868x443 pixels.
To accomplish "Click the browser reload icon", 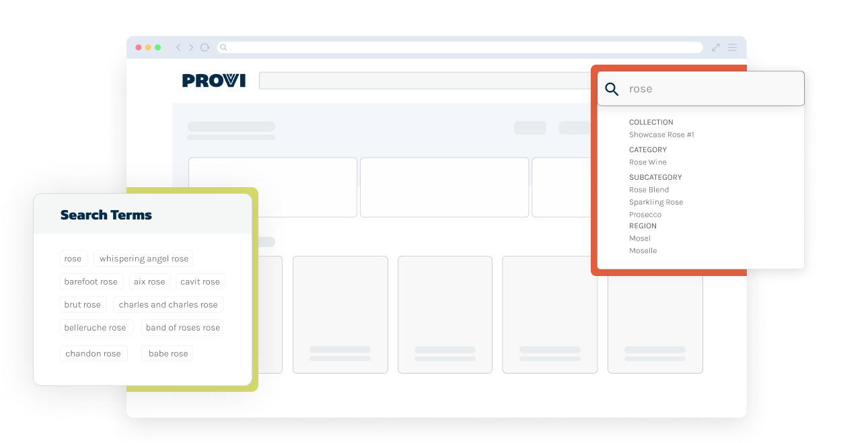I will 205,48.
